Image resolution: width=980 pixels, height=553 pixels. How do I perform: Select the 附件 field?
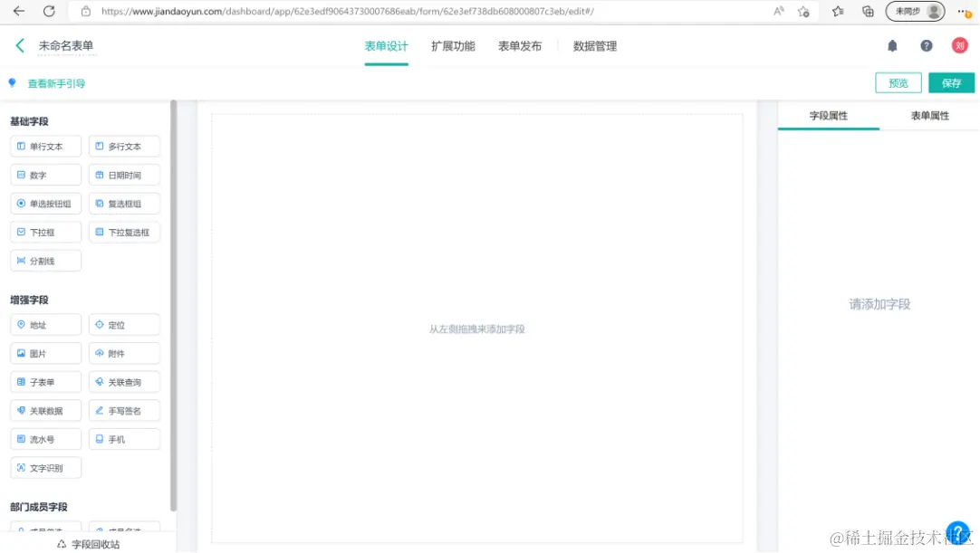124,354
